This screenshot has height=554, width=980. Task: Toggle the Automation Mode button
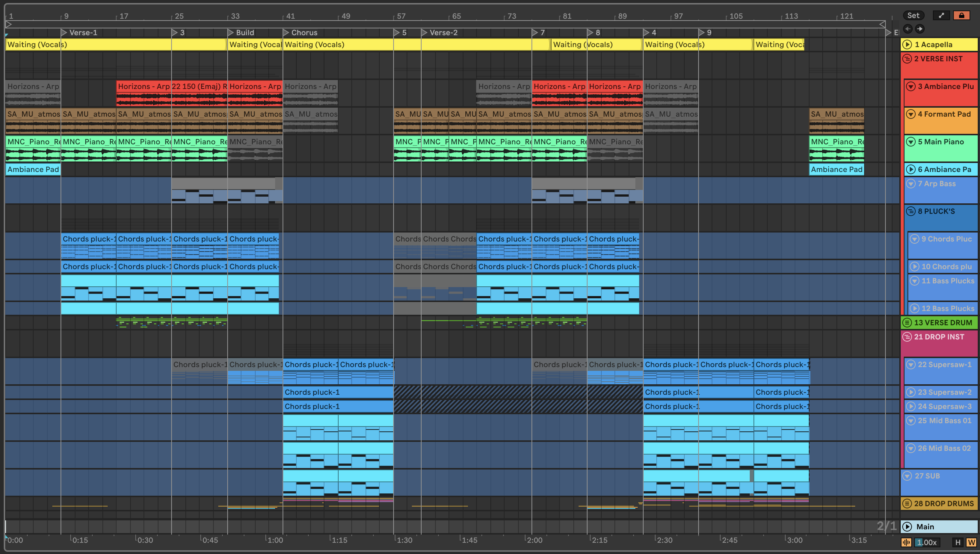pos(941,15)
